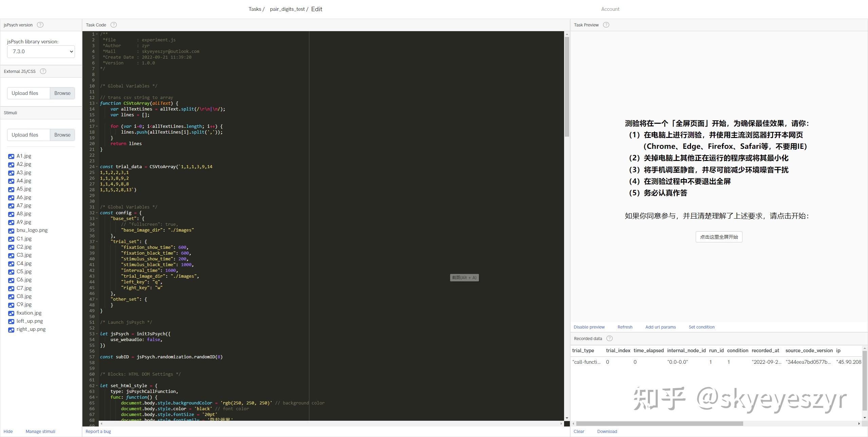Click Download recorded data link

pos(607,432)
